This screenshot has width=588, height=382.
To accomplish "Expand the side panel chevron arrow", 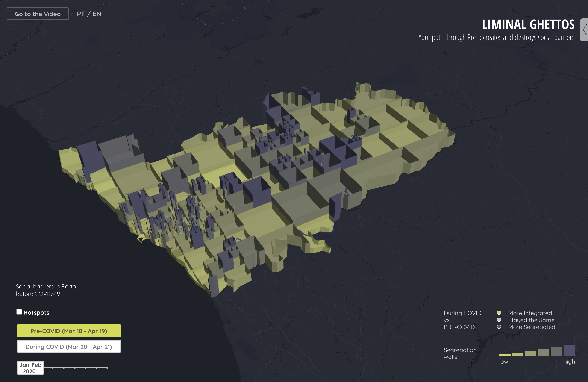I will click(x=584, y=30).
